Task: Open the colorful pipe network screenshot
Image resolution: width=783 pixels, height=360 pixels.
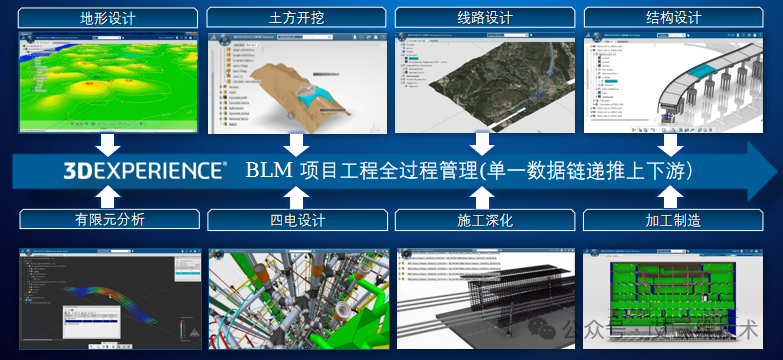Action: 299,298
